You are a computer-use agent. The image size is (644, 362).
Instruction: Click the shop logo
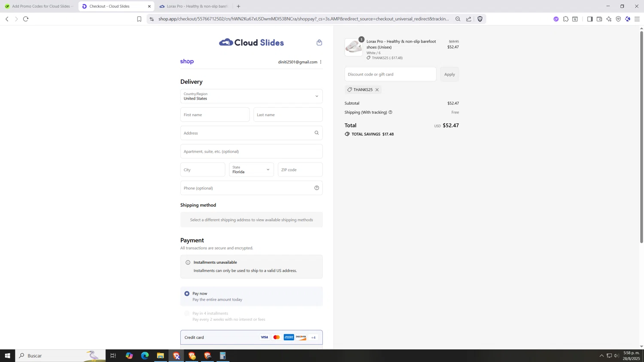(187, 62)
